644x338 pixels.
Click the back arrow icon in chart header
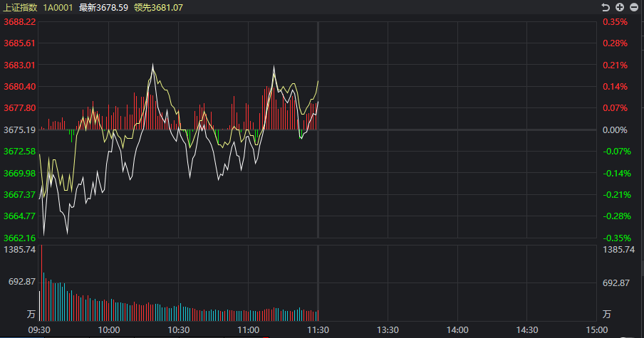click(606, 7)
